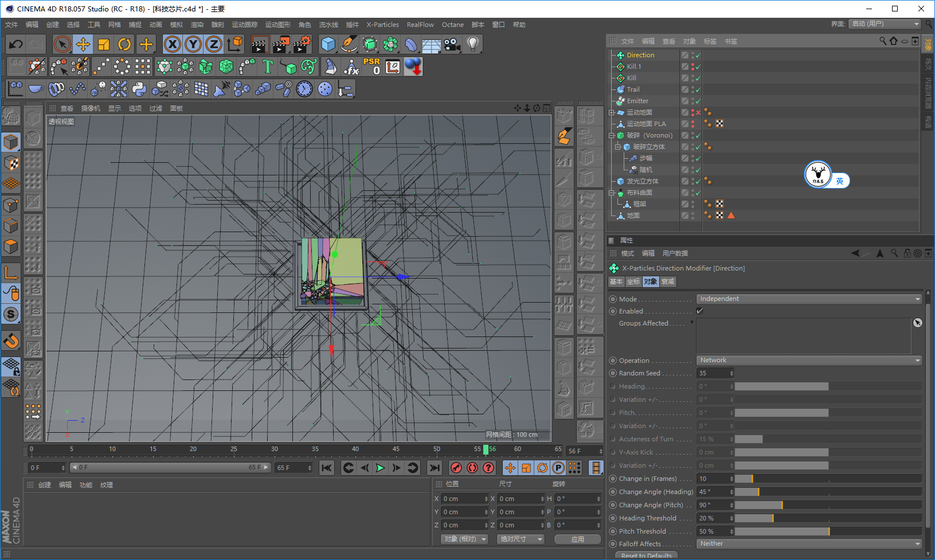Open the 对象 (相对) coordinate dropdown
The height and width of the screenshot is (560, 935).
465,539
